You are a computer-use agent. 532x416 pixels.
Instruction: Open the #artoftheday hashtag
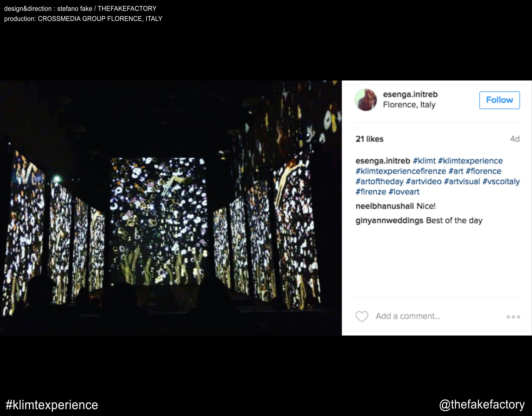point(379,181)
